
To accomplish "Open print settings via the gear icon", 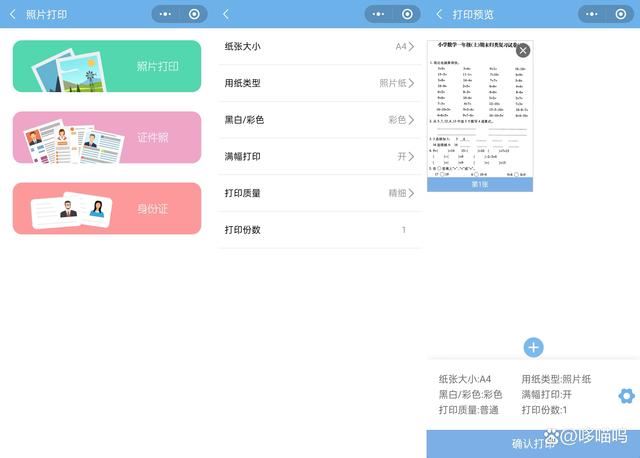I will coord(626,395).
